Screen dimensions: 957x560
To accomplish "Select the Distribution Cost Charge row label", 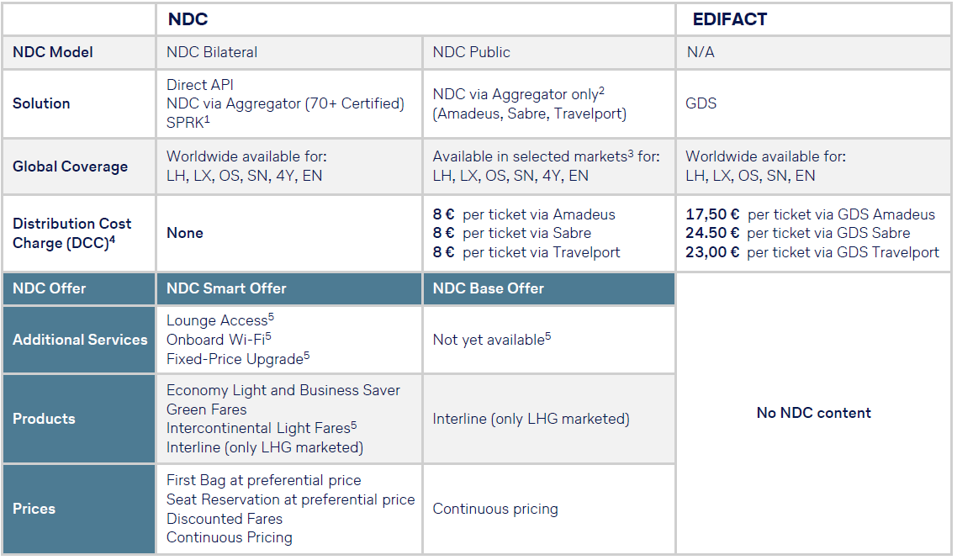I will [x=71, y=233].
